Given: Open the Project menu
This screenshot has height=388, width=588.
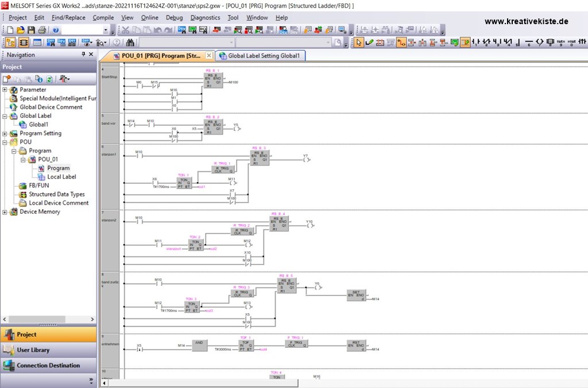Looking at the screenshot, I should (x=18, y=17).
